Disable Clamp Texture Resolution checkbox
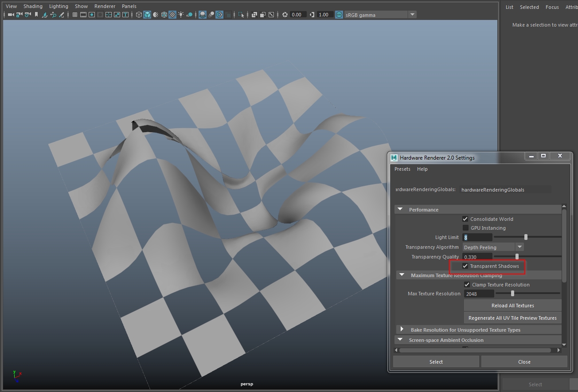Viewport: 578px width, 392px height. click(467, 285)
